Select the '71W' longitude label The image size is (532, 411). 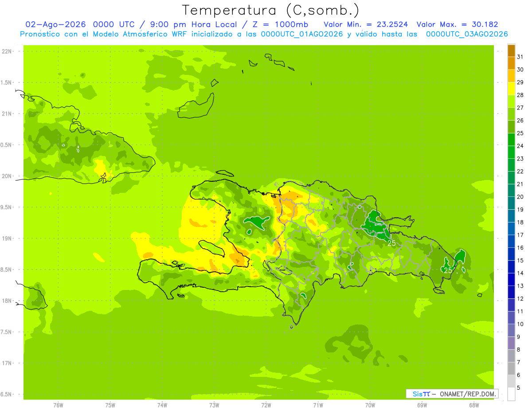pos(318,405)
